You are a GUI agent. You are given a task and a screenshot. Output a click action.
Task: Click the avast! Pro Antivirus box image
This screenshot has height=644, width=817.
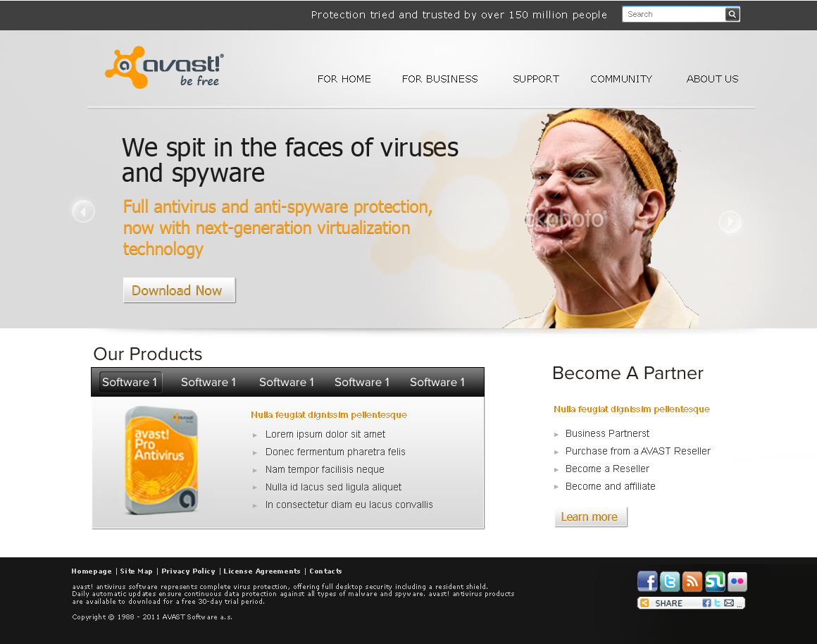[161, 460]
